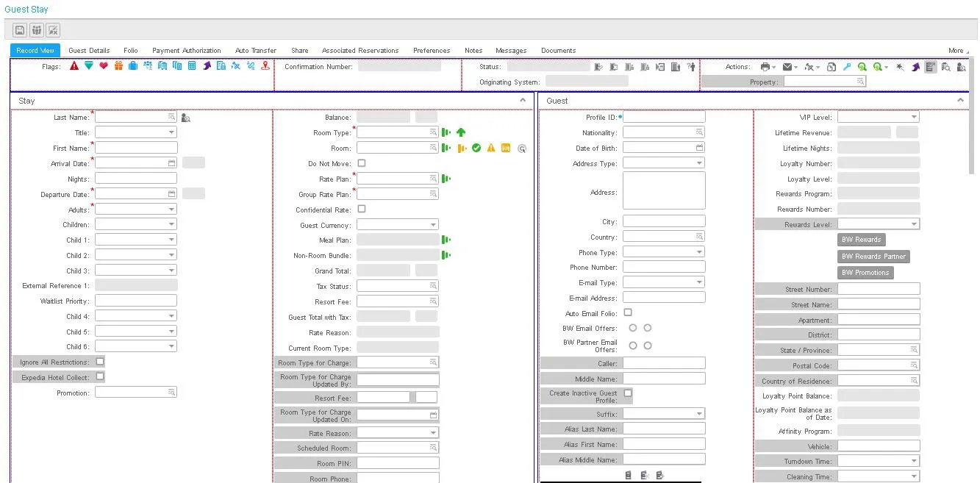Open the Address Type dropdown

(664, 162)
